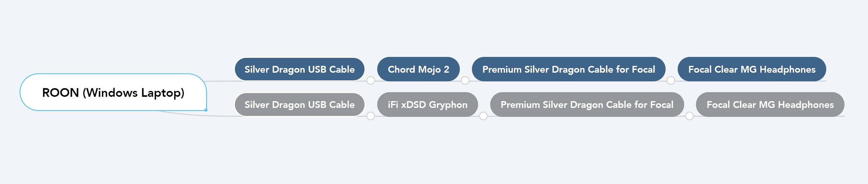Collapse circle before gray Focal Clear MG Headphones

click(x=689, y=116)
